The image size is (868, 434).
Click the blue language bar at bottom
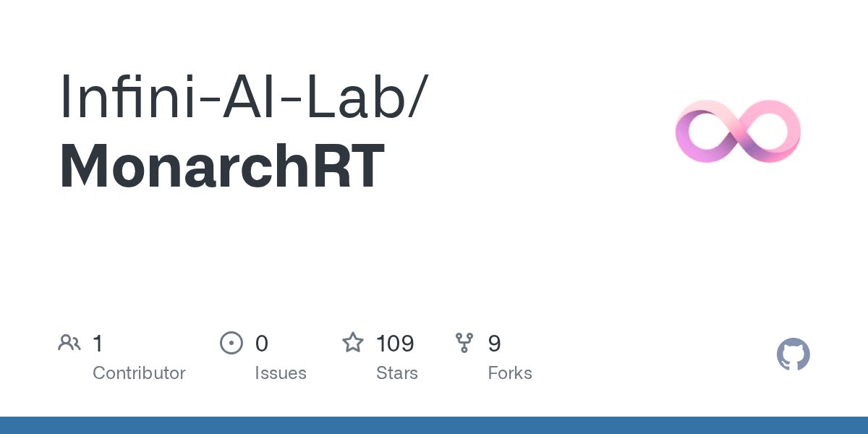[x=434, y=425]
